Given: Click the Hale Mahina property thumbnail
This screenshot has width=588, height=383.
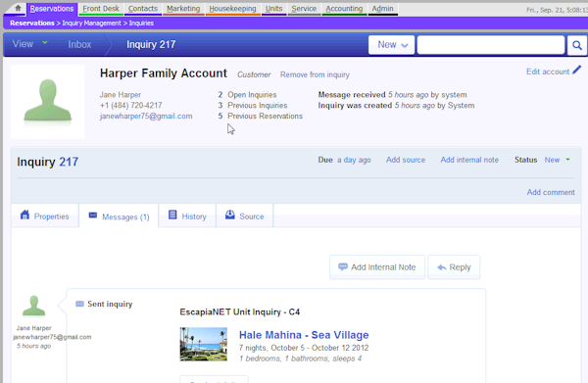Looking at the screenshot, I should (x=203, y=345).
